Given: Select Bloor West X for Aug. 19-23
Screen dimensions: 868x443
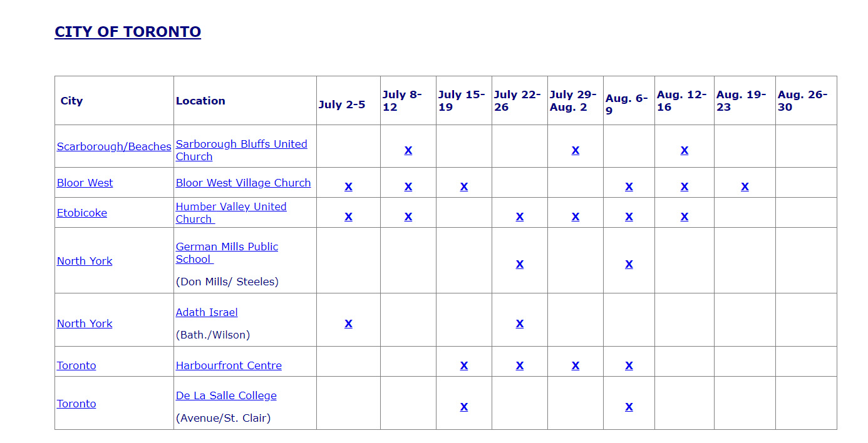Looking at the screenshot, I should point(745,186).
